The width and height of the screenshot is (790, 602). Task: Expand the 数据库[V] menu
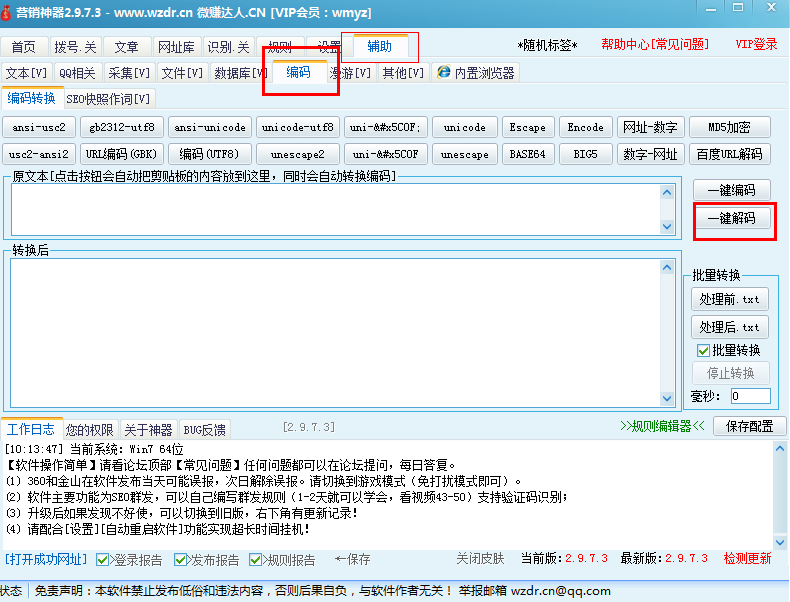pos(241,73)
